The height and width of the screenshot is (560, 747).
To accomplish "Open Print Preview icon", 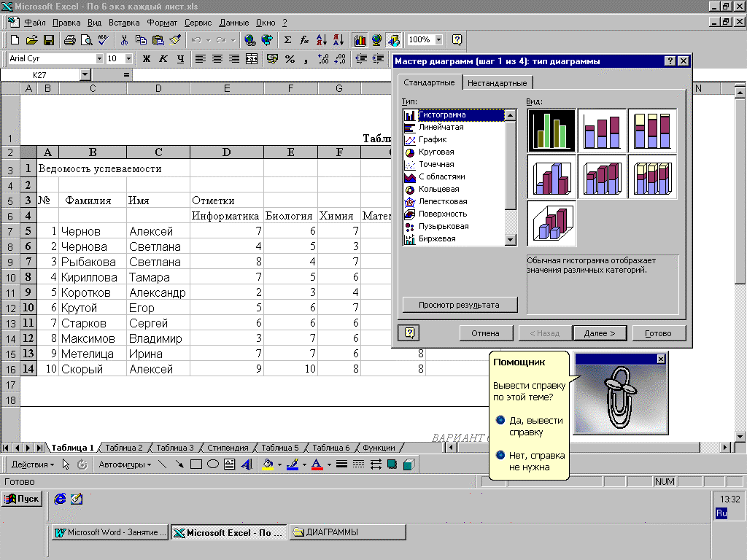I will pos(86,40).
